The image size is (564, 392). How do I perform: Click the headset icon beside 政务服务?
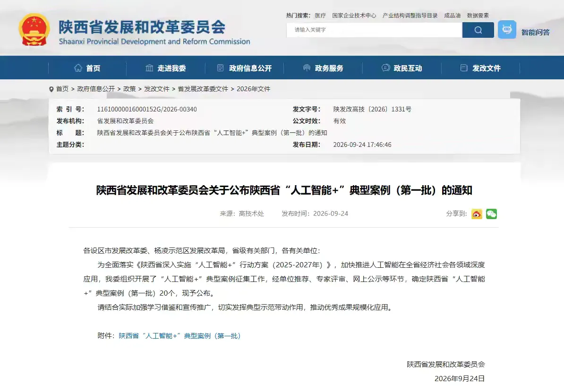pyautogui.click(x=307, y=68)
